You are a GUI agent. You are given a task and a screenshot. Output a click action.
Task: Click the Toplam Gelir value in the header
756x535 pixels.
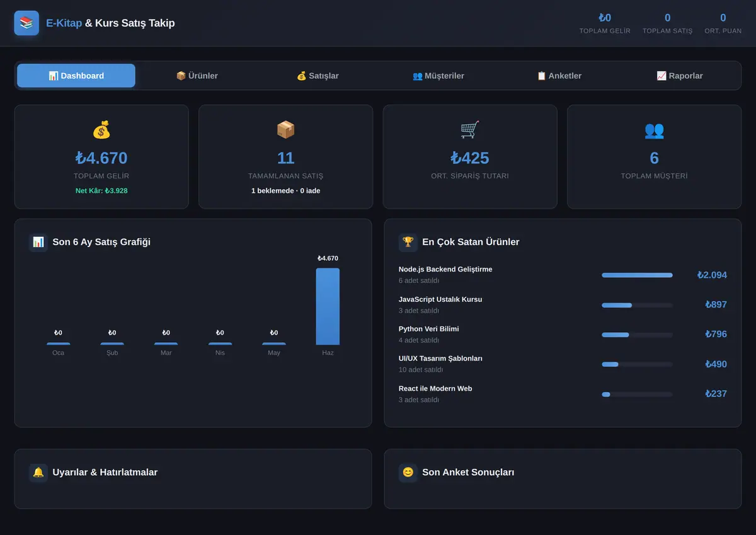(605, 18)
